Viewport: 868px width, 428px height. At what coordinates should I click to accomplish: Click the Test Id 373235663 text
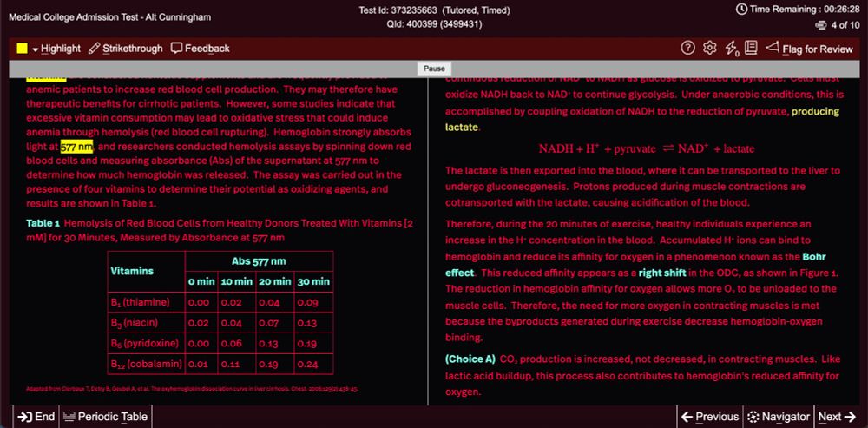[x=434, y=10]
